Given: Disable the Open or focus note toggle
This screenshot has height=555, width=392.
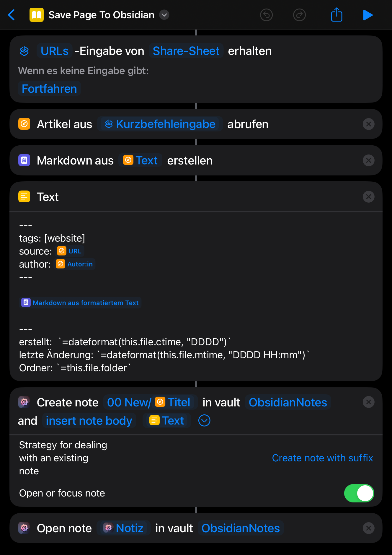Looking at the screenshot, I should coord(359,493).
